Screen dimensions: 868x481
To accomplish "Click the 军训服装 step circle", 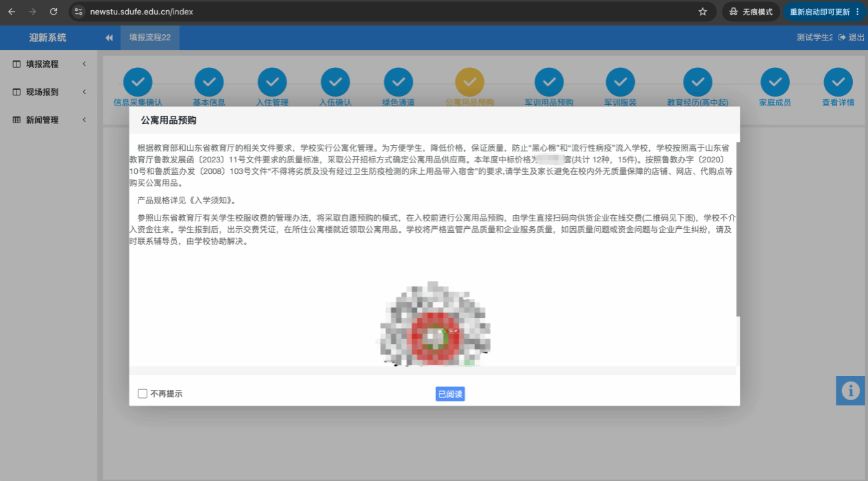I will (x=620, y=82).
